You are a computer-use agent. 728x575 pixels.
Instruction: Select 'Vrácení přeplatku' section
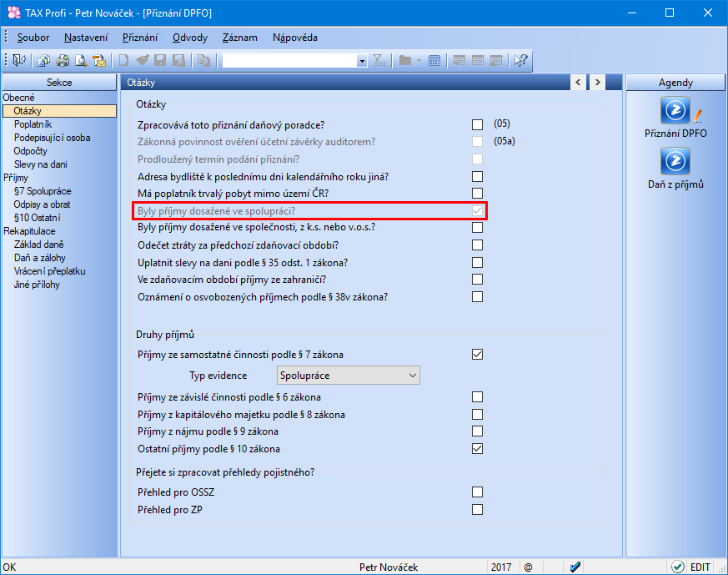(x=49, y=271)
